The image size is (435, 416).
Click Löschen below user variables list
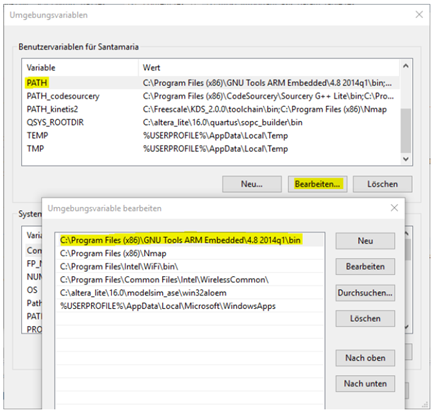382,184
